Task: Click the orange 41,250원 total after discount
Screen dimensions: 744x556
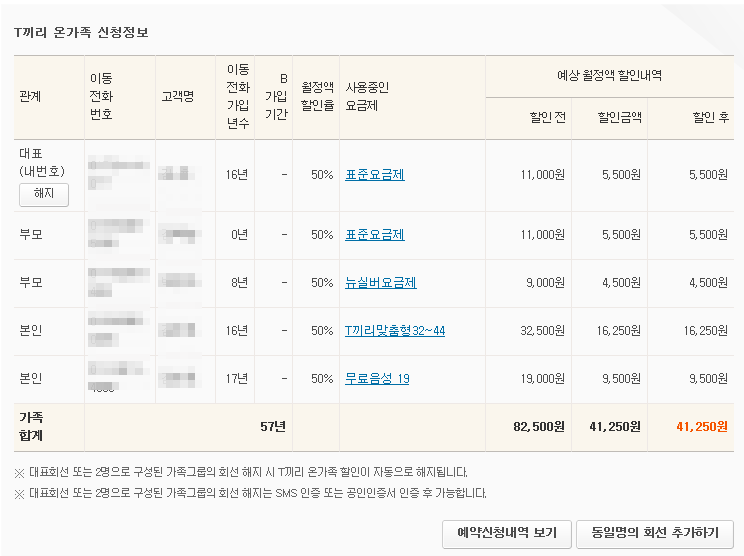Action: pyautogui.click(x=702, y=426)
